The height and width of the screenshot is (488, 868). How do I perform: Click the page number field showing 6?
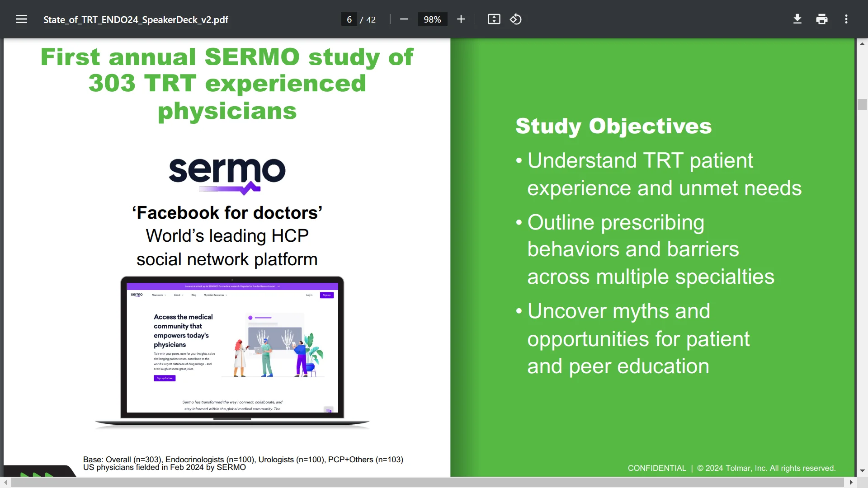point(349,19)
